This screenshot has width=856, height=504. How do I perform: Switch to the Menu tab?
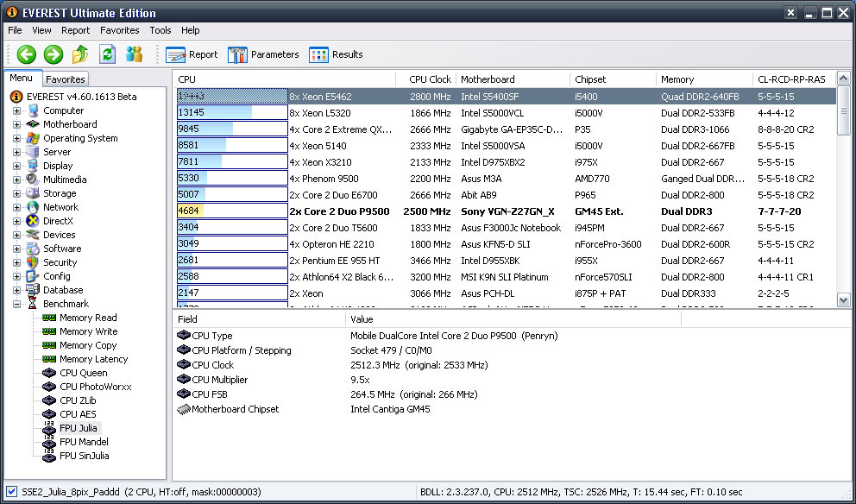click(22, 78)
